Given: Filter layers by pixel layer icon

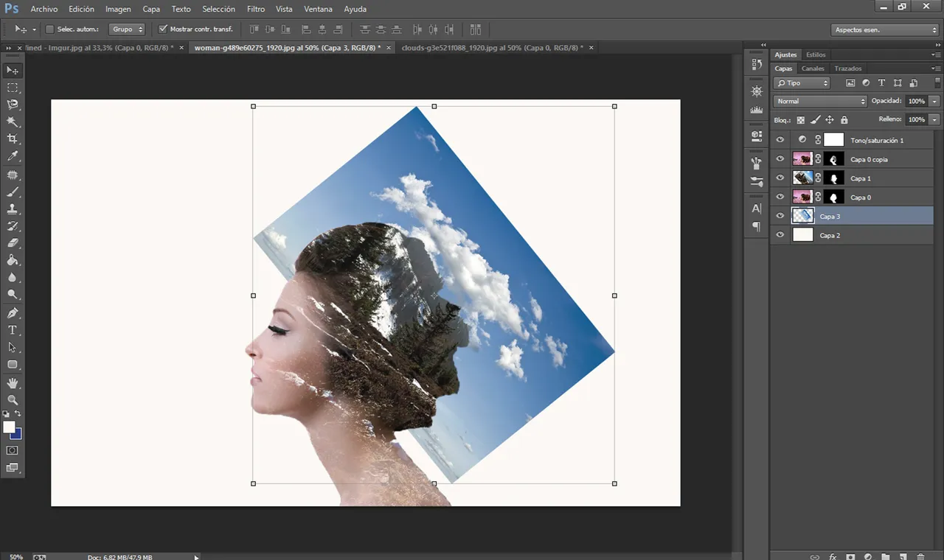Looking at the screenshot, I should click(850, 83).
